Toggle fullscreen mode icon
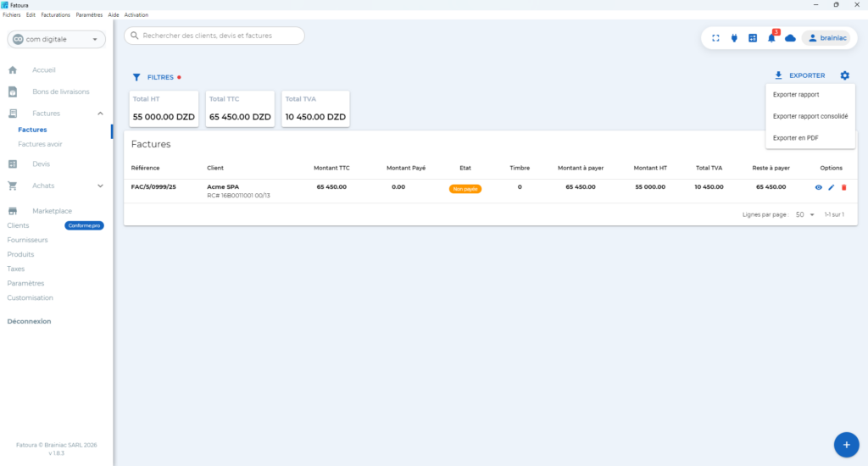This screenshot has width=868, height=466. tap(715, 38)
